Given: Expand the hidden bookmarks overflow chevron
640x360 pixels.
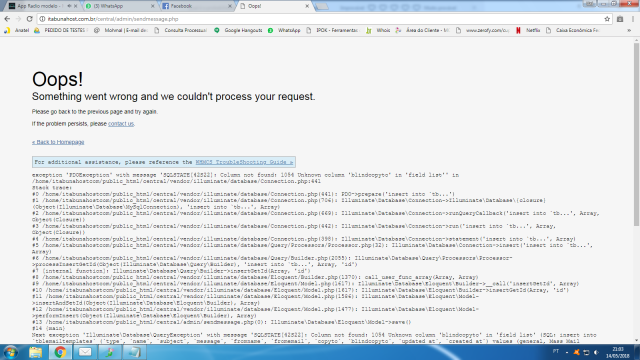Looking at the screenshot, I should point(629,30).
